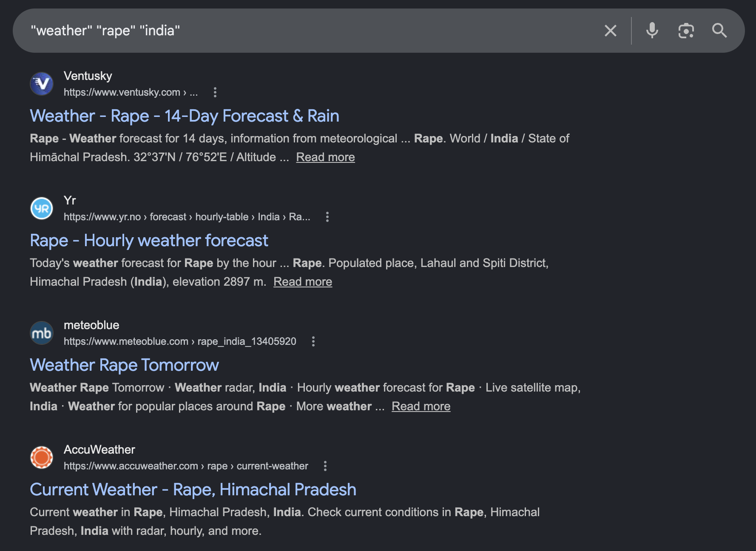Click Read more under the meteoblue snippet
The height and width of the screenshot is (551, 756).
pos(421,406)
